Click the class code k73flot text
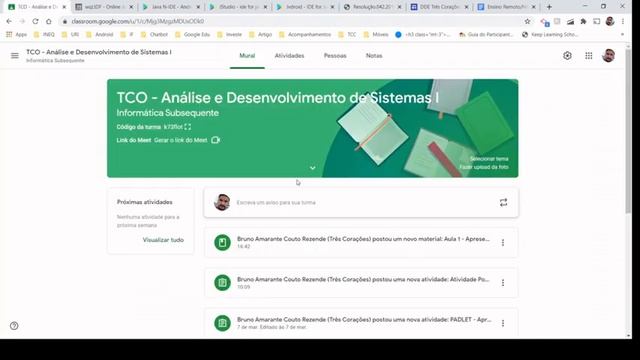Screen dimensions: 640x360 coord(173,127)
